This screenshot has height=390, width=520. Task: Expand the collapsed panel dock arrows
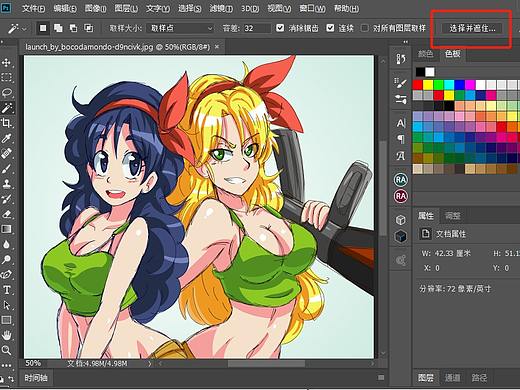coord(406,42)
